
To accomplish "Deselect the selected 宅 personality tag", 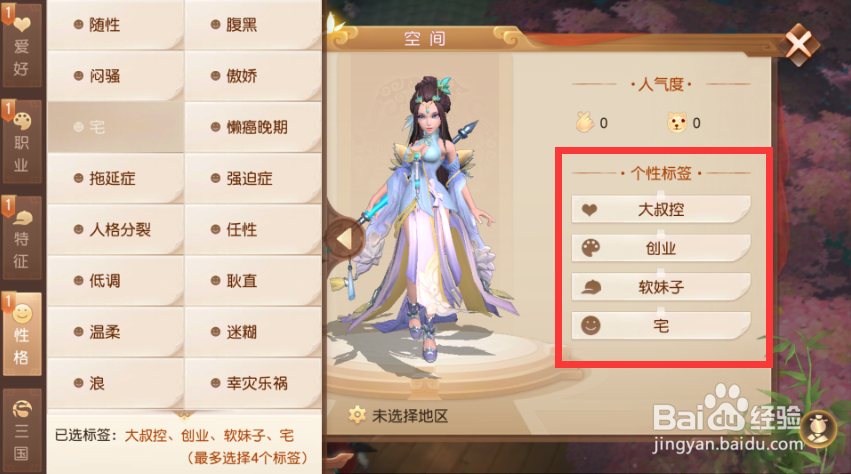I will coord(116,127).
